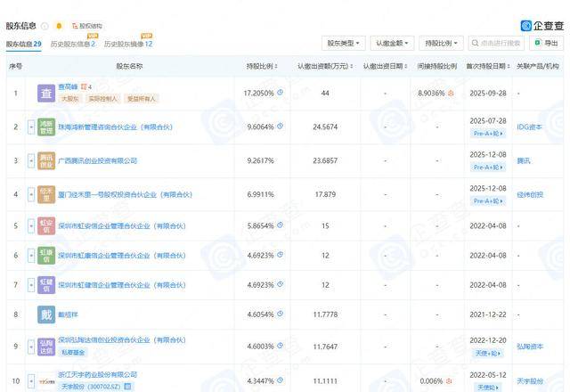The height and width of the screenshot is (392, 570).
Task: Click the chain icon beside 8.9036%
Action: point(451,94)
